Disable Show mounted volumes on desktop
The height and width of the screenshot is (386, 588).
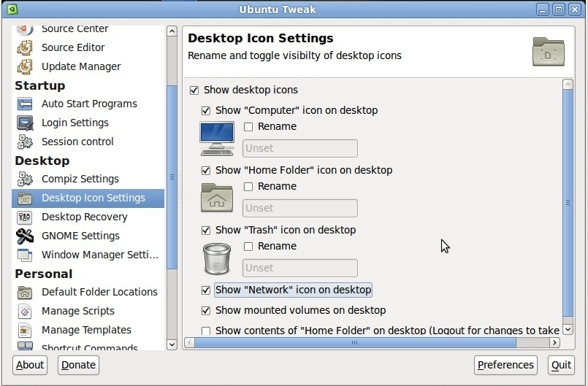point(206,311)
